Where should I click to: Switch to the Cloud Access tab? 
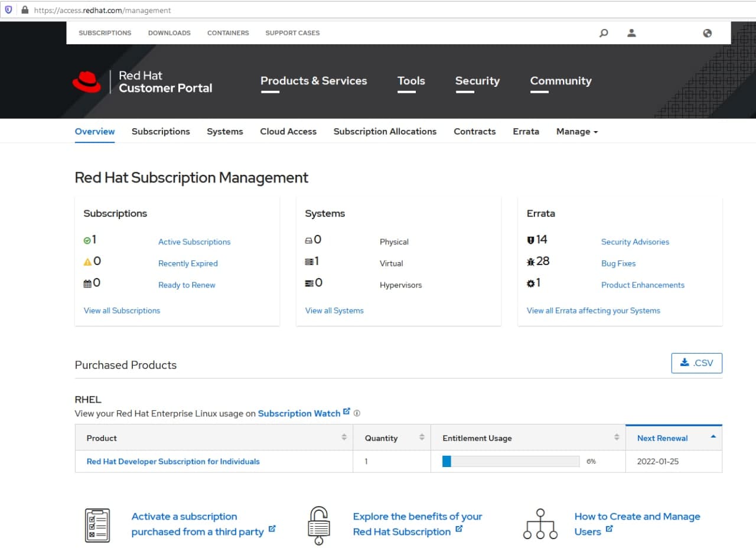click(288, 132)
